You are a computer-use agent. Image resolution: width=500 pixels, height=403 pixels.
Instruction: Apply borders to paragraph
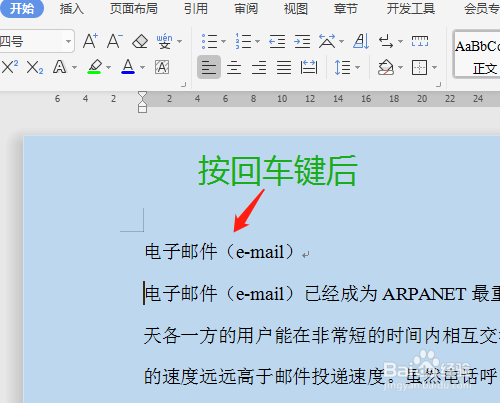tap(420, 67)
